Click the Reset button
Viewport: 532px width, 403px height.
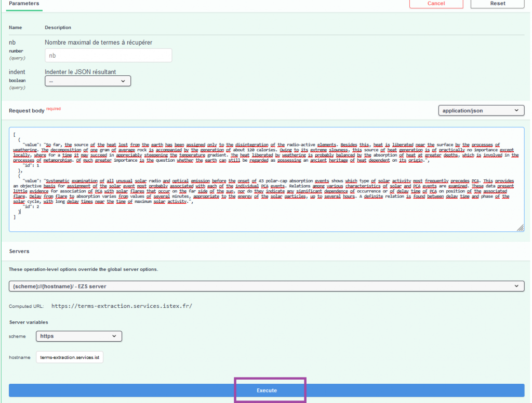497,4
